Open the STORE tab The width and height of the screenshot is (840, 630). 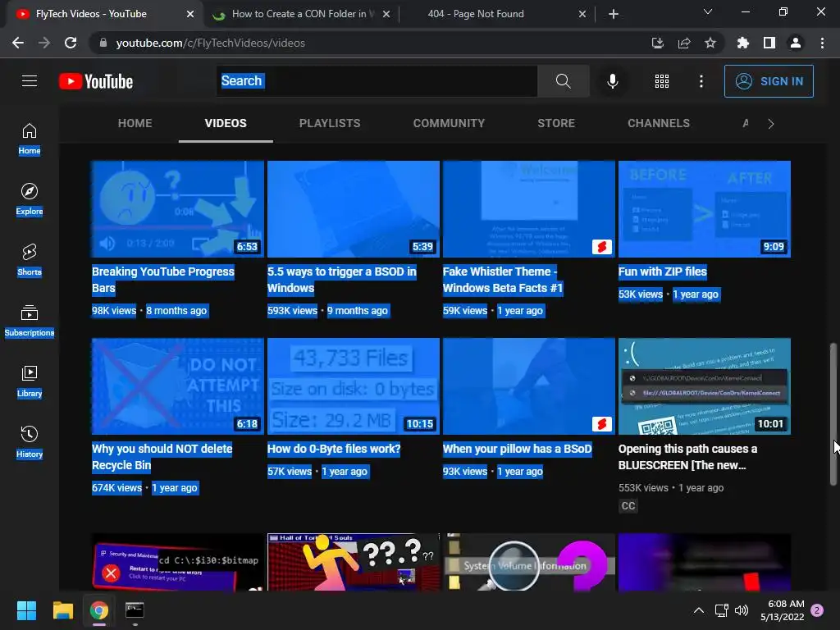click(556, 123)
